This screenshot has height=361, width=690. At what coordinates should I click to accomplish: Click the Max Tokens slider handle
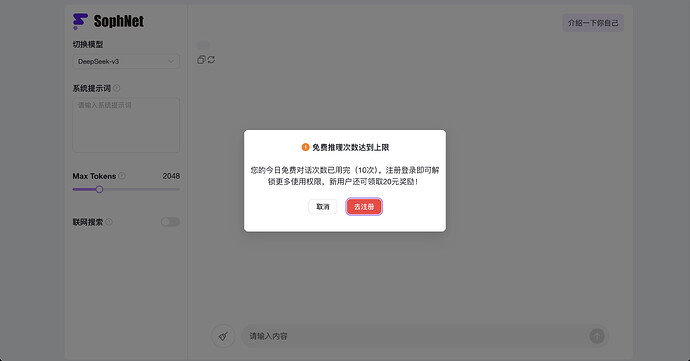pyautogui.click(x=99, y=189)
